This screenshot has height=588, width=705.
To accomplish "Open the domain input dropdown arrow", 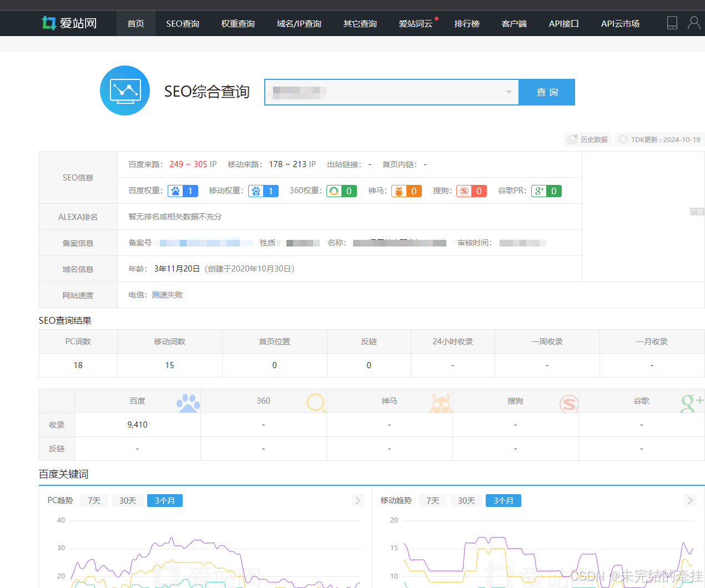I will [508, 92].
